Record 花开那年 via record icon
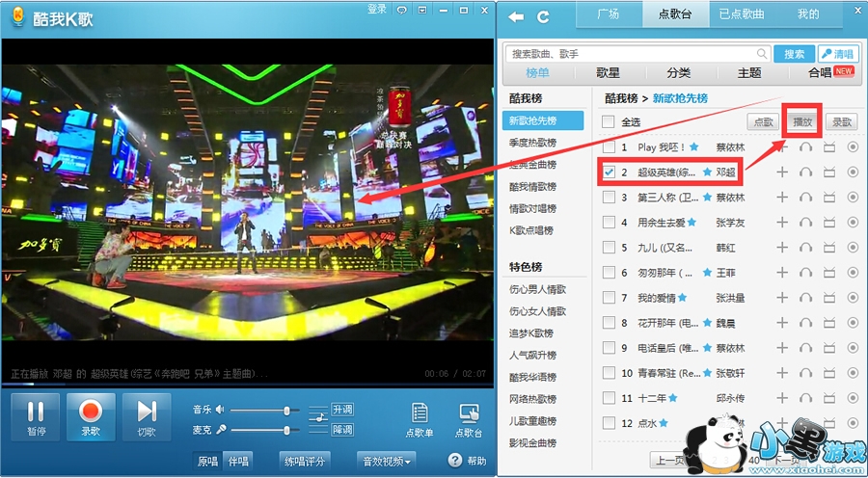This screenshot has width=868, height=478. point(853,323)
